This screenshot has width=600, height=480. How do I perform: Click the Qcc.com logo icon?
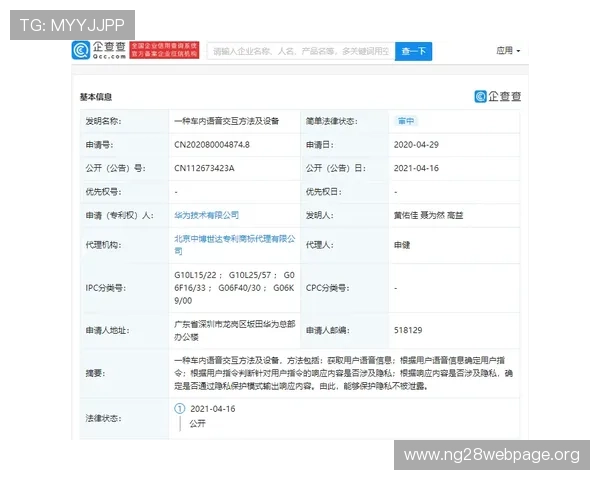81,51
